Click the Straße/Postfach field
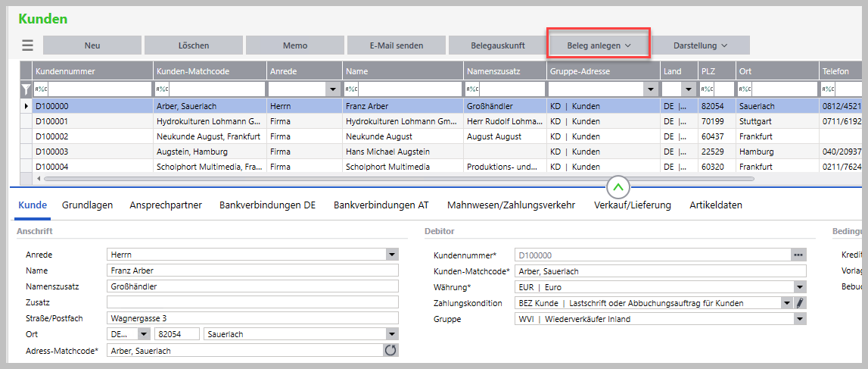 253,318
